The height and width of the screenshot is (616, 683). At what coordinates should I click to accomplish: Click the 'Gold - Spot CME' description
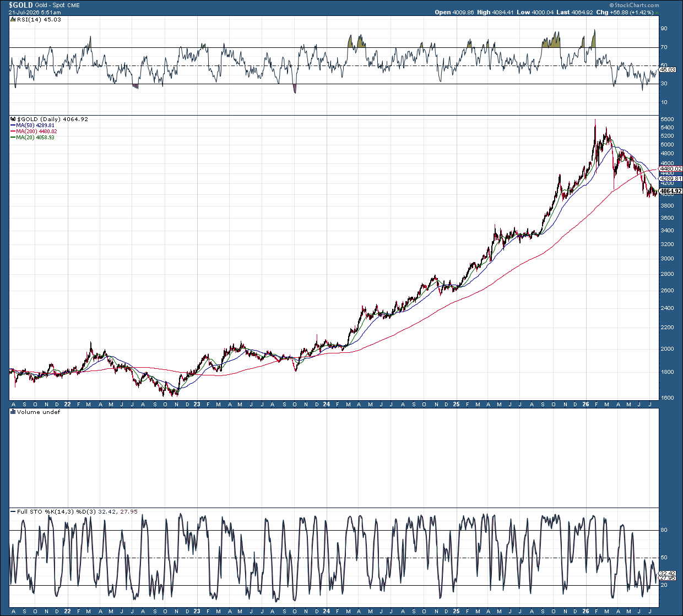click(x=57, y=5)
